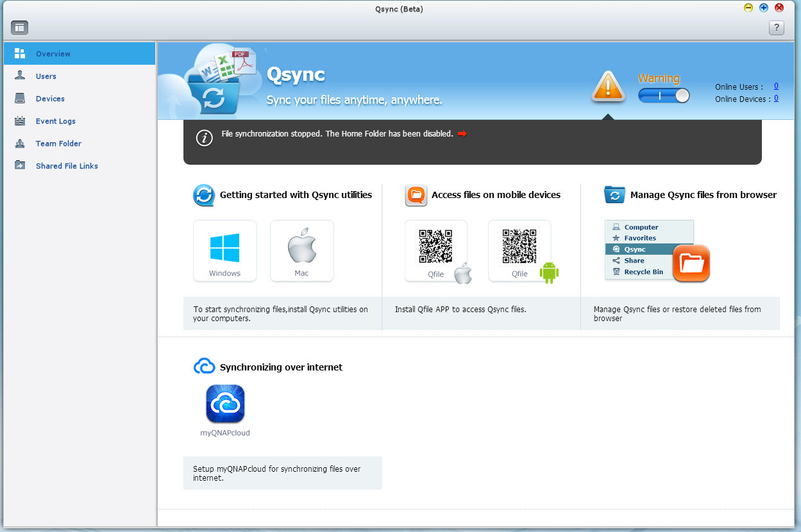Viewport: 801px width, 532px height.
Task: Download Qsync utility for Mac
Action: point(302,251)
